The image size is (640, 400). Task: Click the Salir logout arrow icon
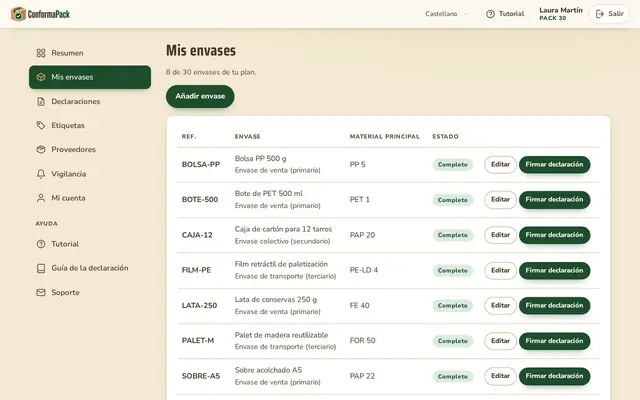(x=600, y=14)
